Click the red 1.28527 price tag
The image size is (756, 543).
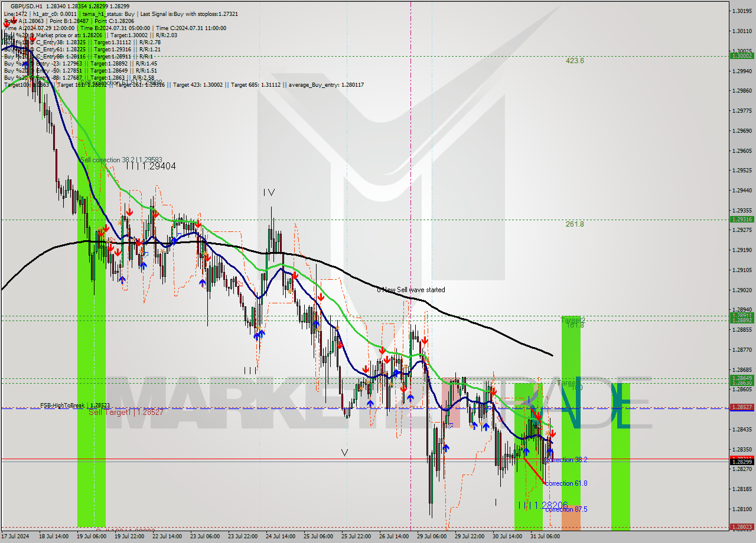click(742, 407)
